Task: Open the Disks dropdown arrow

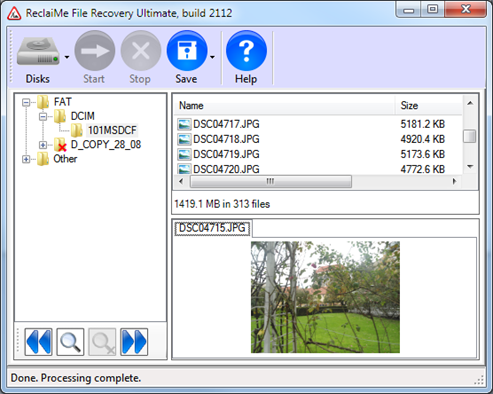Action: 67,57
